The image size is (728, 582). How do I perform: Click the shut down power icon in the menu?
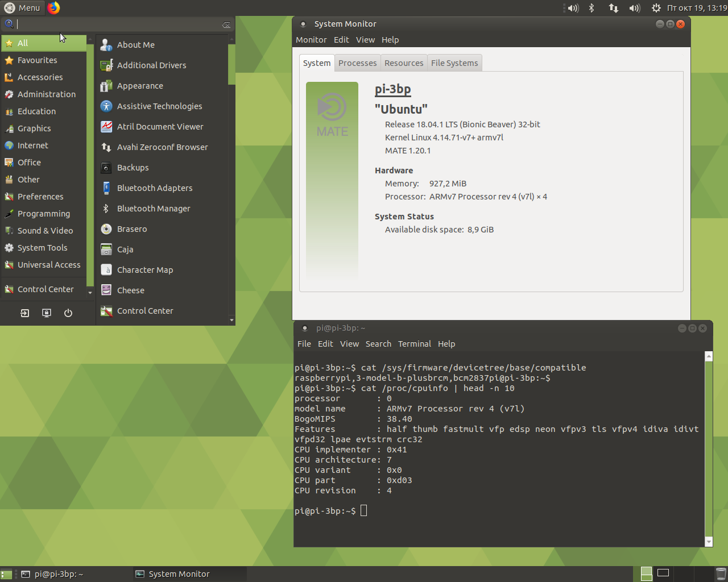[68, 313]
